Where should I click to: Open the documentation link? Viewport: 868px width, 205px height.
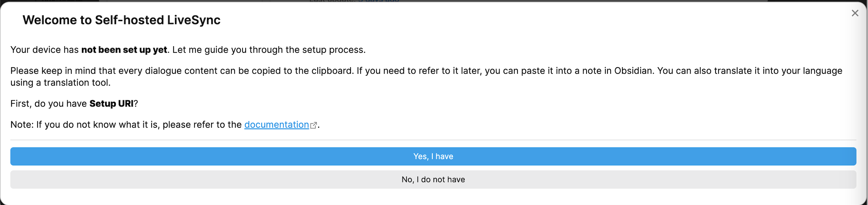click(x=276, y=125)
